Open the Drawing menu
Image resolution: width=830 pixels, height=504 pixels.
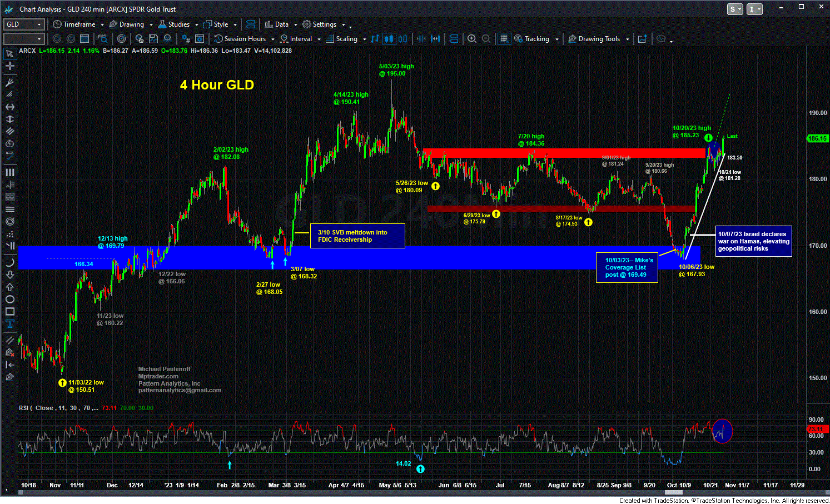point(127,24)
